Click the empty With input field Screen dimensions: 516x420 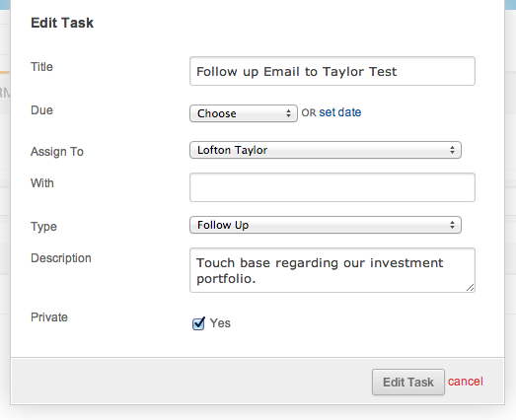(332, 187)
